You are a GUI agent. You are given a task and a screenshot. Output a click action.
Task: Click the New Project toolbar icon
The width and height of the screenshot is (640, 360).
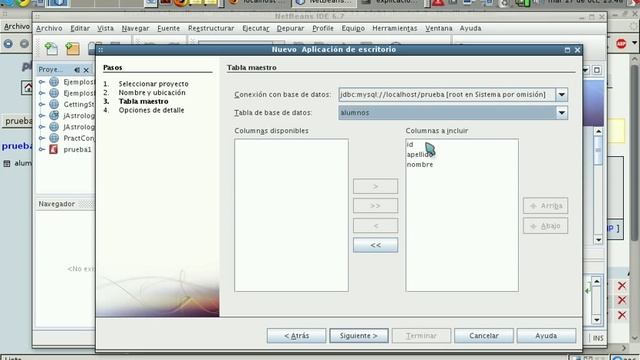[x=73, y=49]
